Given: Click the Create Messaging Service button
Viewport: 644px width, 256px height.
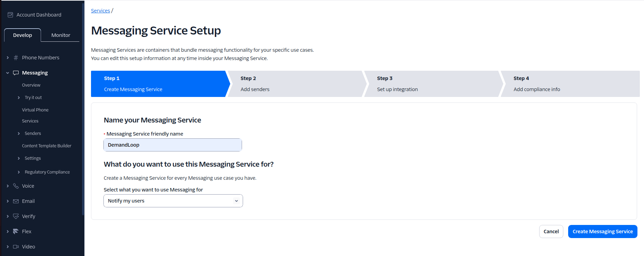Looking at the screenshot, I should [602, 231].
